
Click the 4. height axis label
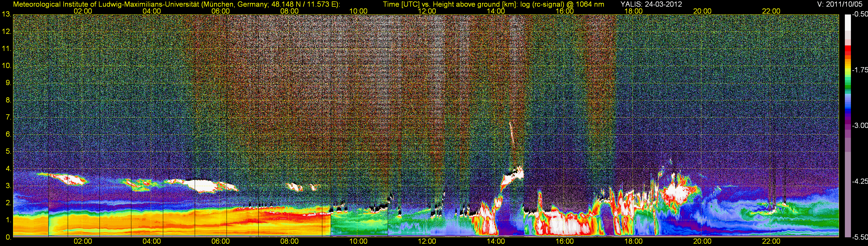click(x=8, y=169)
